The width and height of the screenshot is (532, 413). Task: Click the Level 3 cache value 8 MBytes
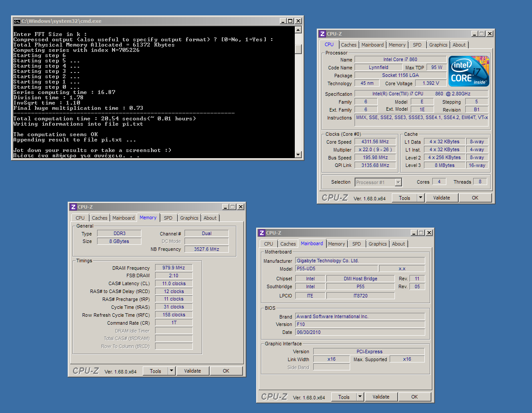click(444, 165)
